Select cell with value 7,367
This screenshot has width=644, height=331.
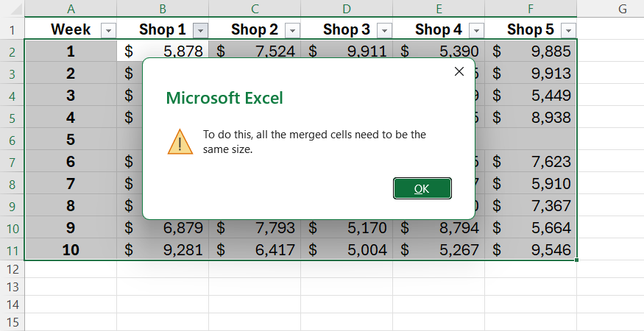pyautogui.click(x=531, y=206)
